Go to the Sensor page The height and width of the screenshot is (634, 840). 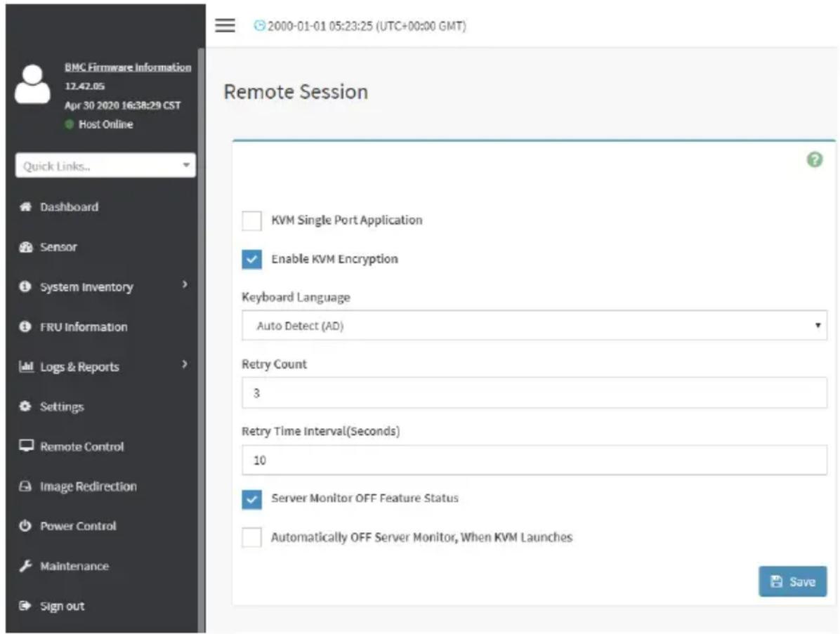click(x=58, y=247)
